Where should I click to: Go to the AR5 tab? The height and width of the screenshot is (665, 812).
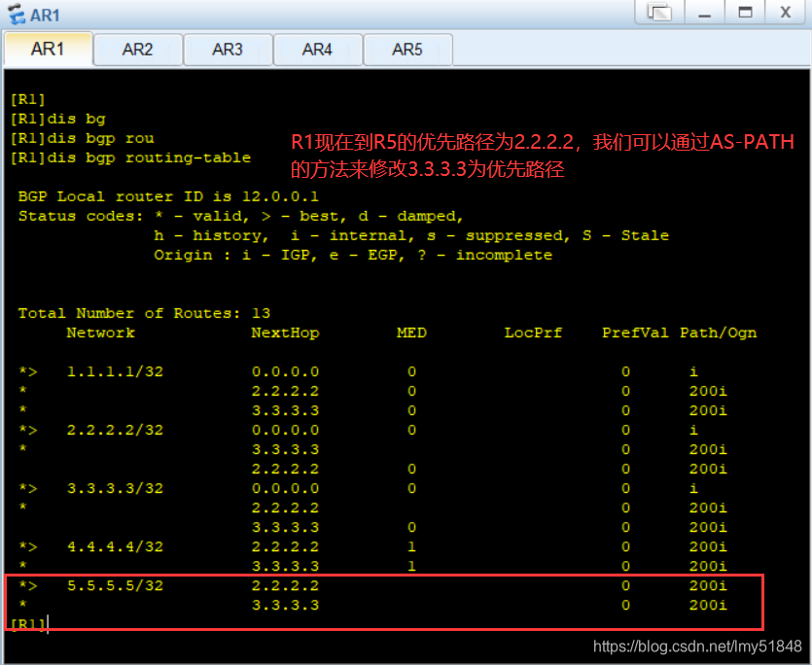407,50
